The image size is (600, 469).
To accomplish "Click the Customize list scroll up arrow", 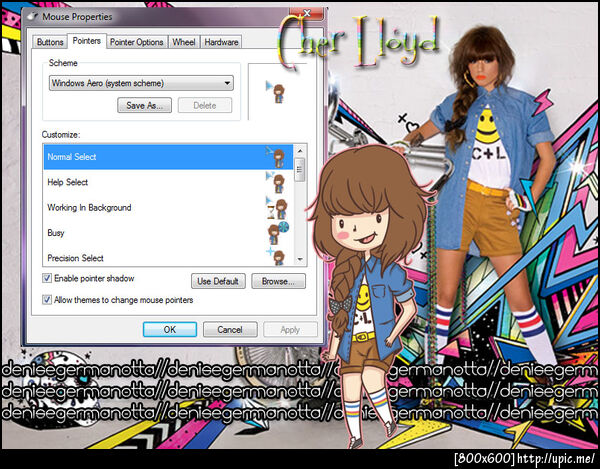I will pos(300,150).
